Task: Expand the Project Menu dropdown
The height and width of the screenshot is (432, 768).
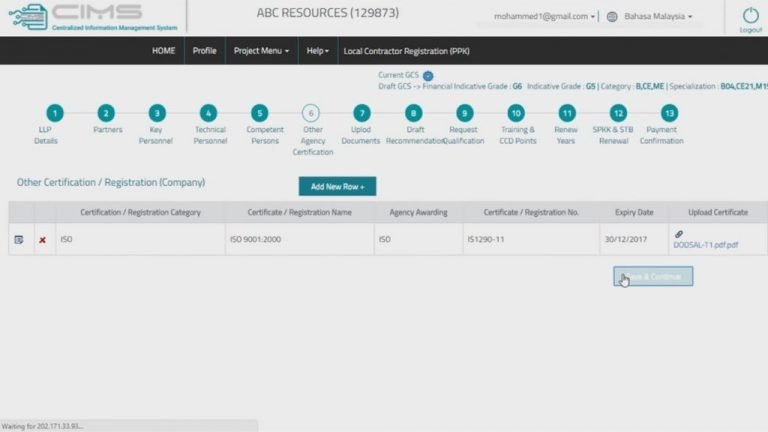Action: coord(261,50)
